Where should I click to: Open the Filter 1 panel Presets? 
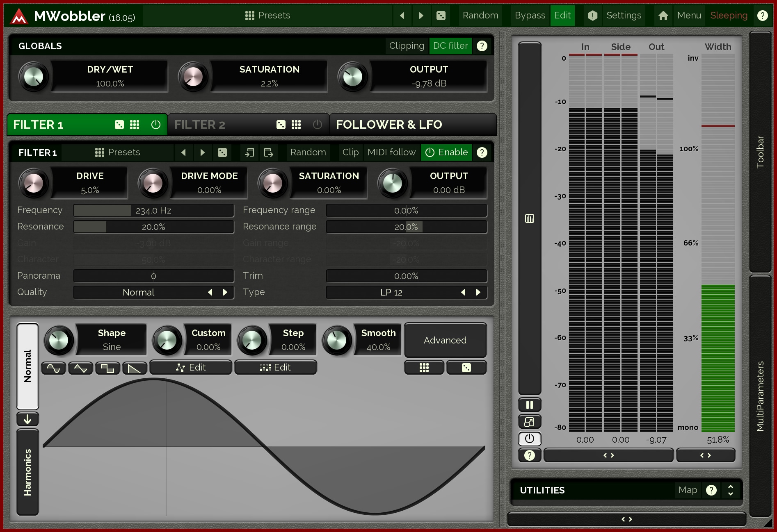[118, 152]
